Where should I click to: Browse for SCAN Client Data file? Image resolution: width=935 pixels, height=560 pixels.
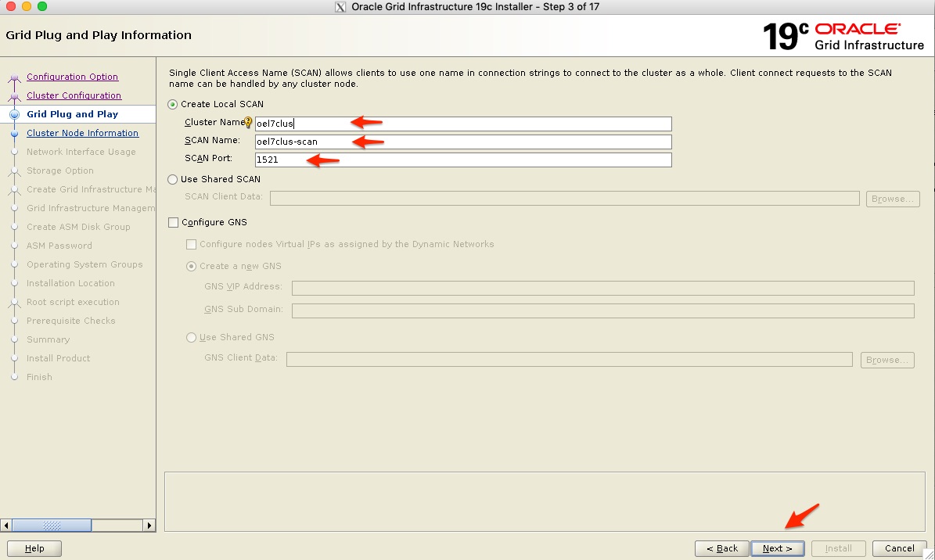(x=893, y=199)
